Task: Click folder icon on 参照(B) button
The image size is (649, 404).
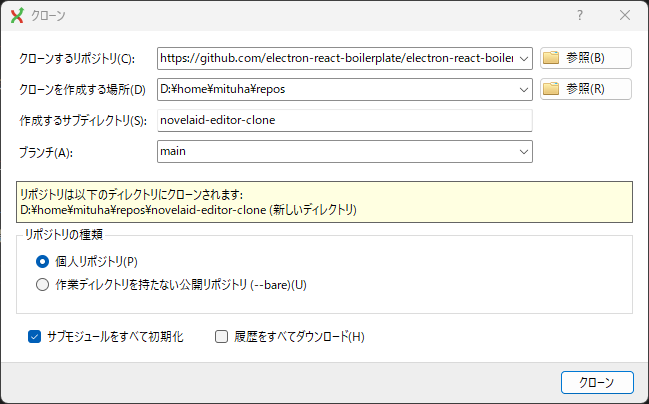Action: [x=551, y=58]
